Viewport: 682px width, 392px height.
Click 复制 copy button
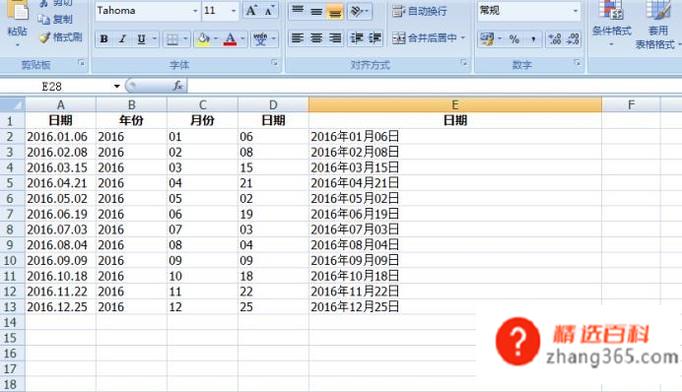pyautogui.click(x=55, y=19)
